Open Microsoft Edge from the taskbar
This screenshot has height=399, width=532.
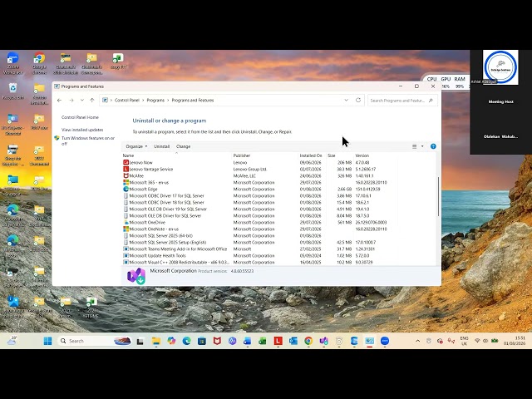point(186,341)
